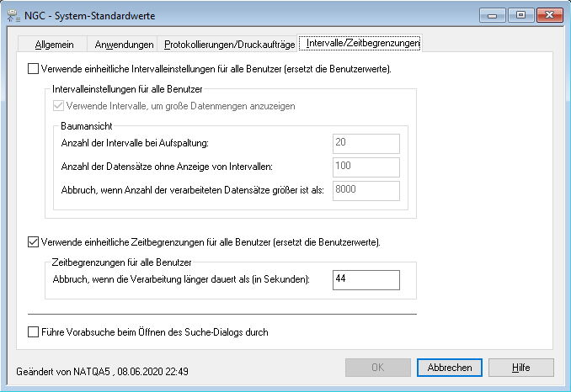
Task: Focus the Sekunden time limit field showing 44
Action: pyautogui.click(x=366, y=279)
